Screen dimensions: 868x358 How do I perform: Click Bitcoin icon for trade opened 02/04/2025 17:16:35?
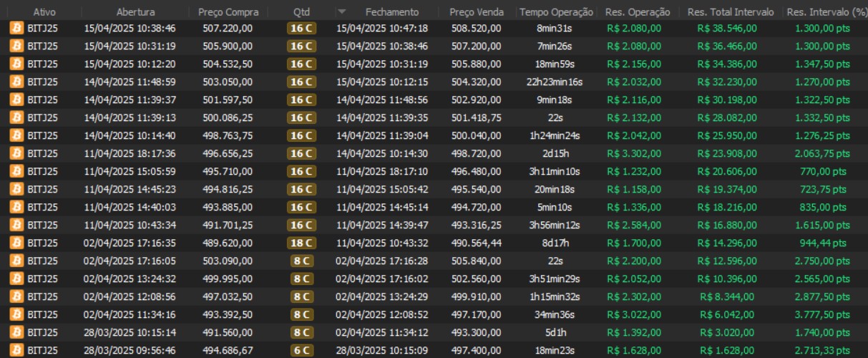(x=16, y=243)
